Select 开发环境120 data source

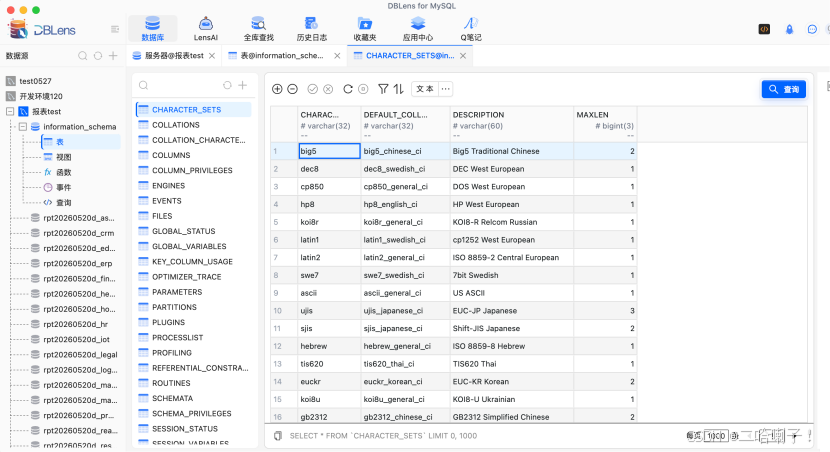tap(41, 96)
